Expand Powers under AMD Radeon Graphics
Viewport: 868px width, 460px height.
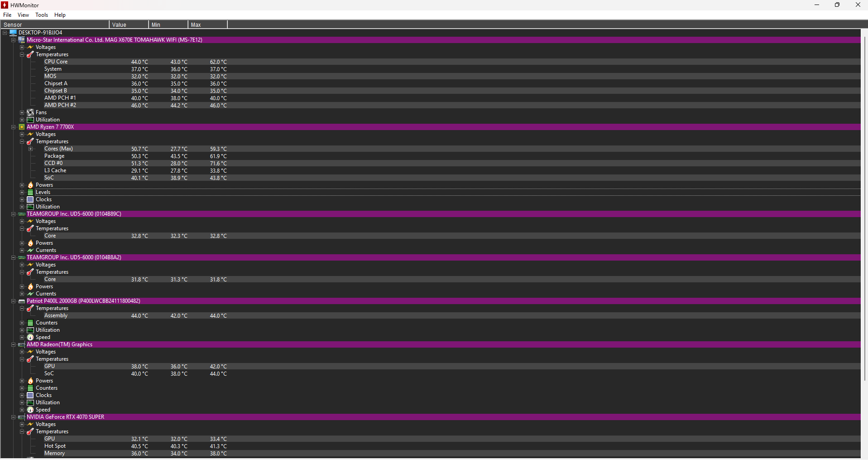[22, 381]
